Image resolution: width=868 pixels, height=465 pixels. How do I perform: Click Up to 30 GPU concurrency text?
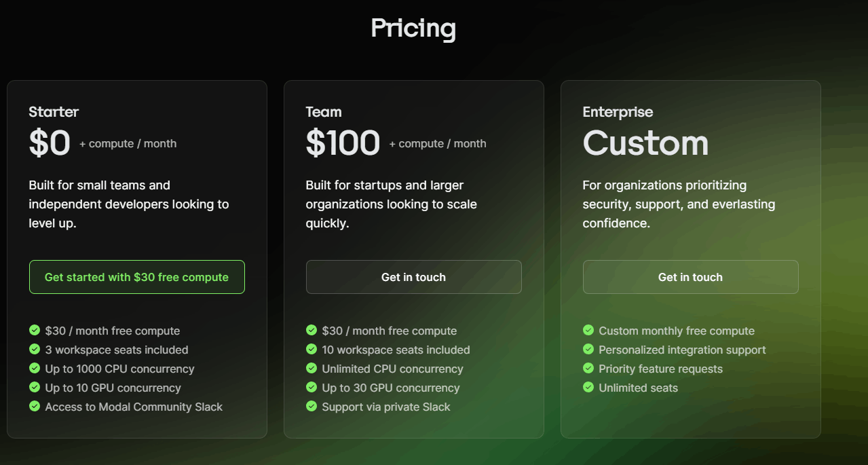coord(391,388)
